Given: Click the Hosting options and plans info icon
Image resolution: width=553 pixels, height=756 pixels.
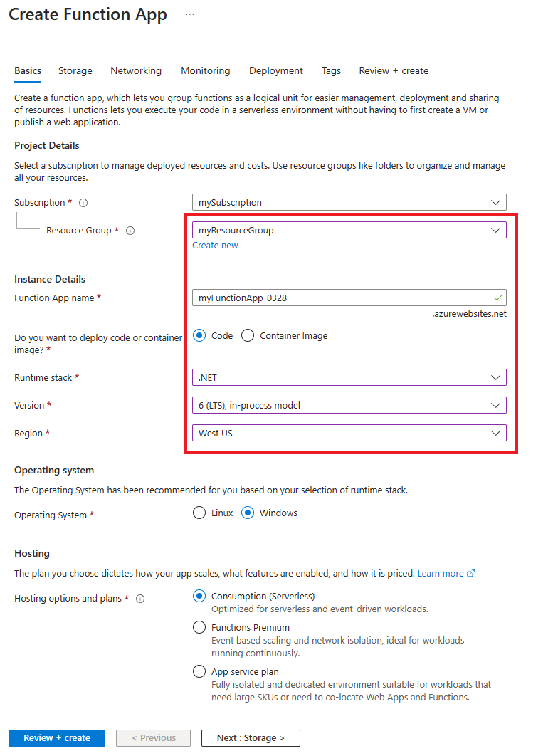Looking at the screenshot, I should (x=140, y=599).
